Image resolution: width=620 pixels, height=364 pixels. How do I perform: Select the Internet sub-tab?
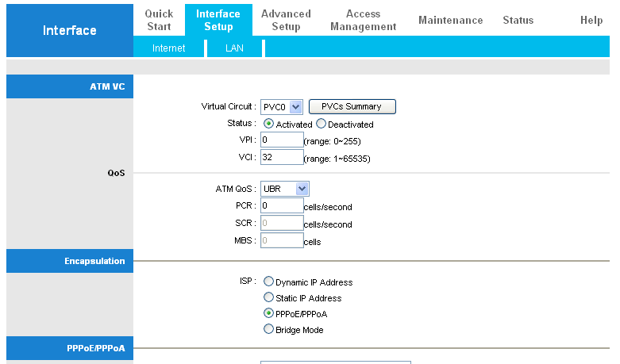[x=168, y=48]
